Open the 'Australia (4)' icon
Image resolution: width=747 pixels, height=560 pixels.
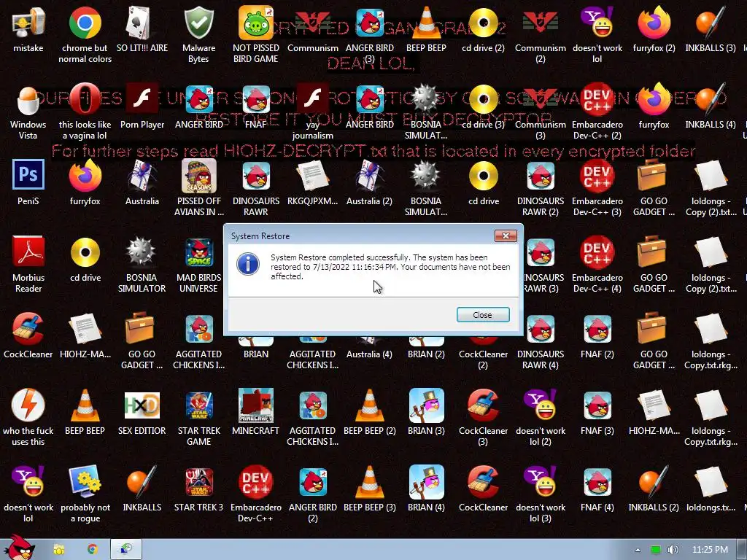tap(369, 354)
